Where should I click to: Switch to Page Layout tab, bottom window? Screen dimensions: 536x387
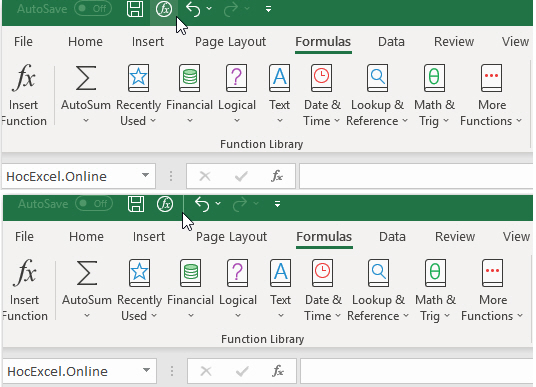231,237
